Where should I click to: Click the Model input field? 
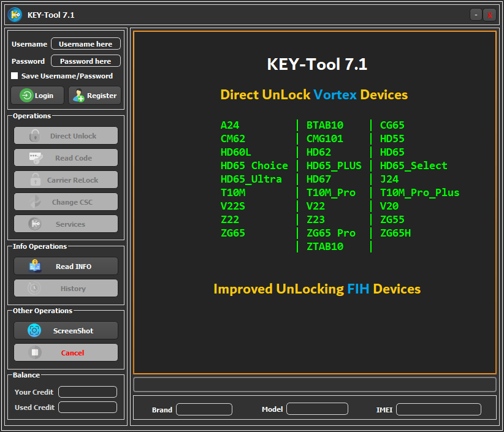[317, 409]
